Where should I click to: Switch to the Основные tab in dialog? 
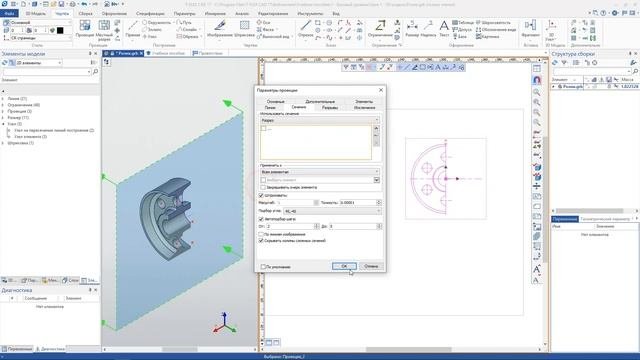pyautogui.click(x=276, y=101)
